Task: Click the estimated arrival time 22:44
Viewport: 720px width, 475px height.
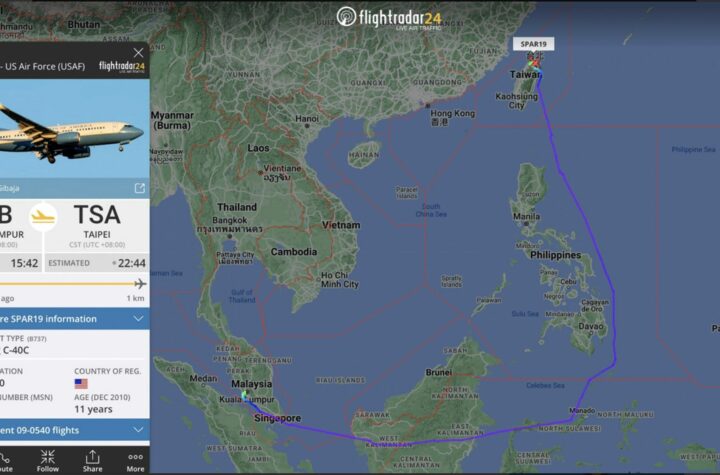Action: click(132, 263)
